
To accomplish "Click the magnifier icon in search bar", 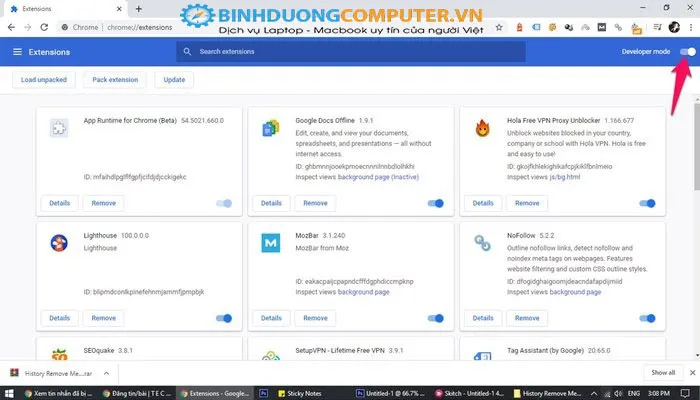I will [188, 52].
